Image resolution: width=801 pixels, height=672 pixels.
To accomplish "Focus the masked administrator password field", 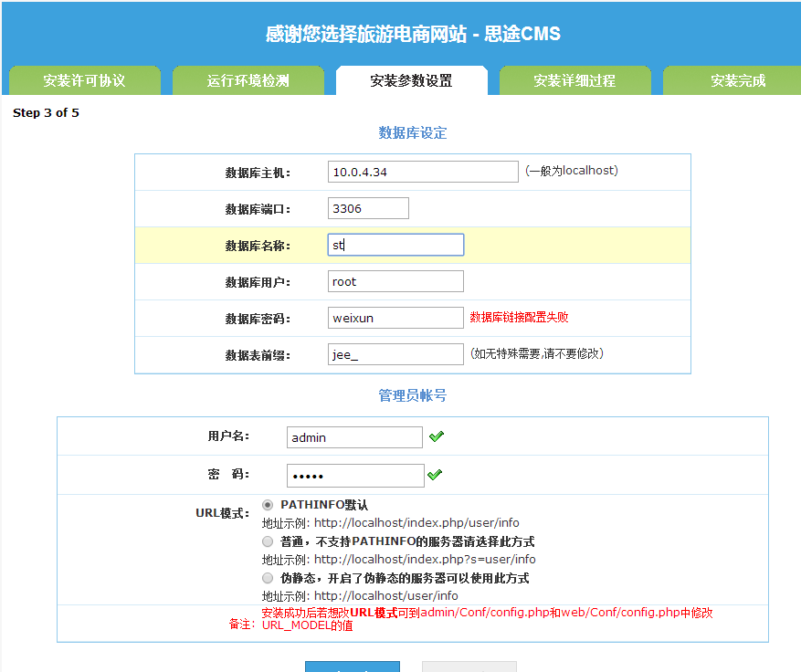I will pos(355,476).
